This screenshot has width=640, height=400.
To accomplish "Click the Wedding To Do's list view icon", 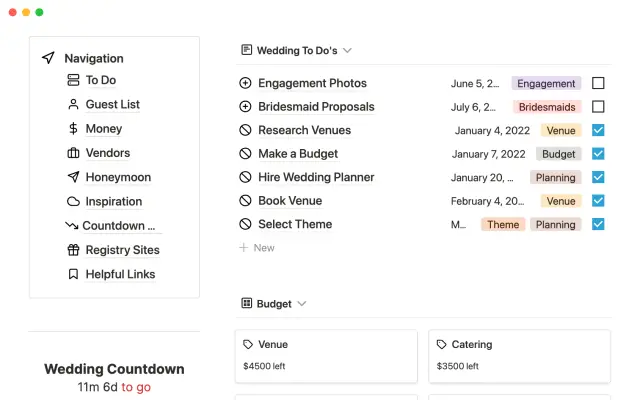I will [247, 50].
